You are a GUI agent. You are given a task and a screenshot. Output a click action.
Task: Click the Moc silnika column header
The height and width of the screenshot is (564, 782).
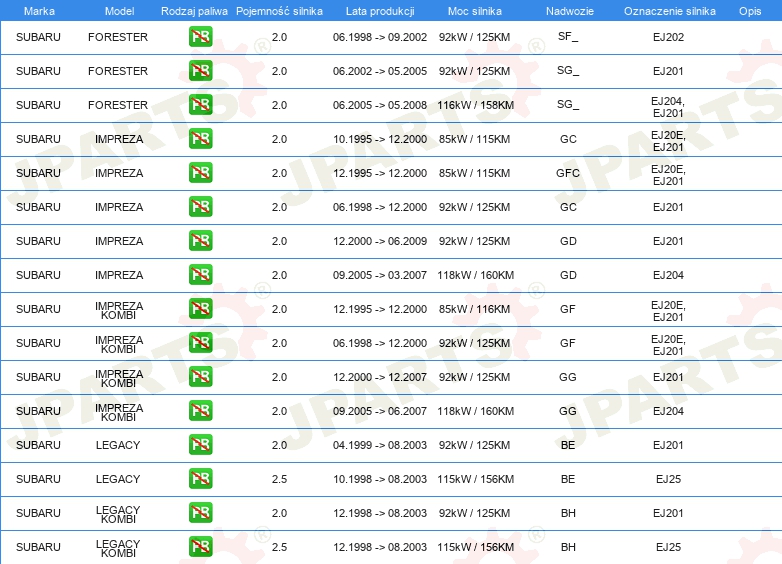pyautogui.click(x=474, y=11)
